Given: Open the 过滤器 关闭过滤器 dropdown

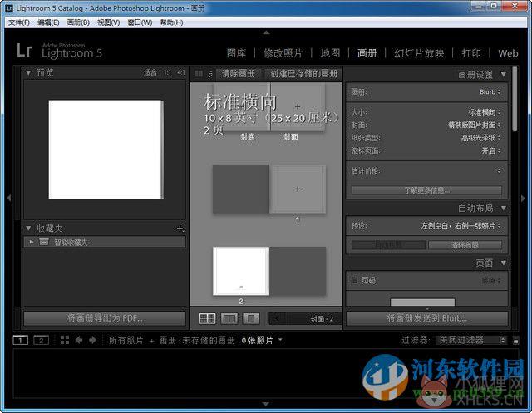Looking at the screenshot, I should coord(471,340).
